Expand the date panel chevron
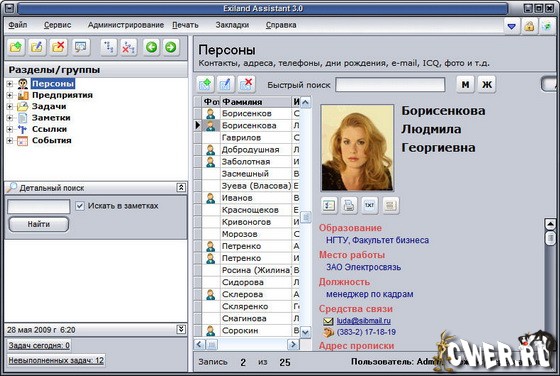Viewport: 560px width, 376px height. click(x=181, y=329)
